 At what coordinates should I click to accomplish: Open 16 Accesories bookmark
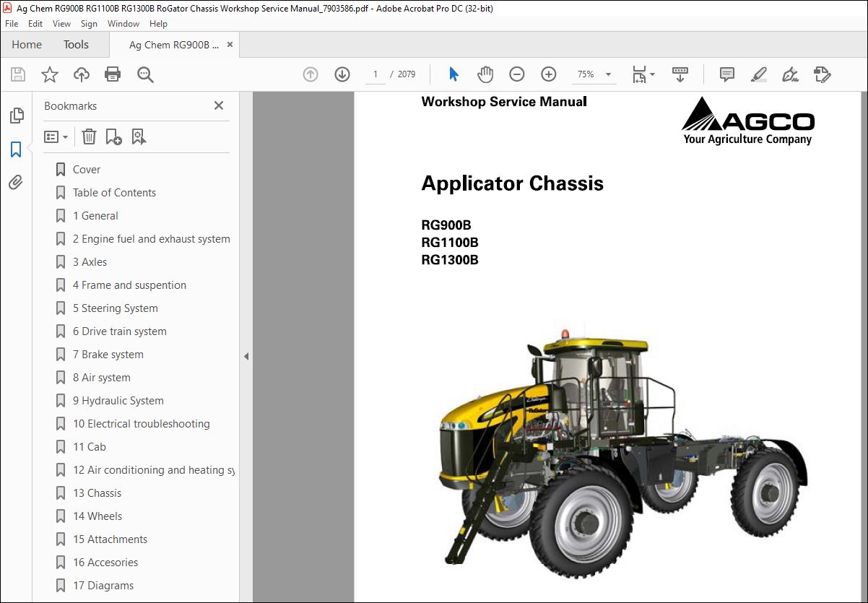tap(105, 563)
